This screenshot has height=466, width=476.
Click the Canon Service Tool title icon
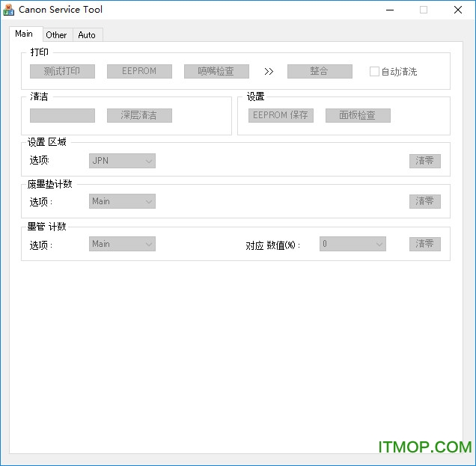tap(8, 10)
